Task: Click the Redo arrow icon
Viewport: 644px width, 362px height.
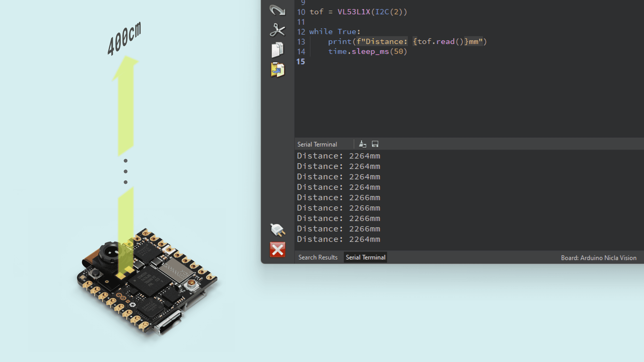Action: (277, 10)
